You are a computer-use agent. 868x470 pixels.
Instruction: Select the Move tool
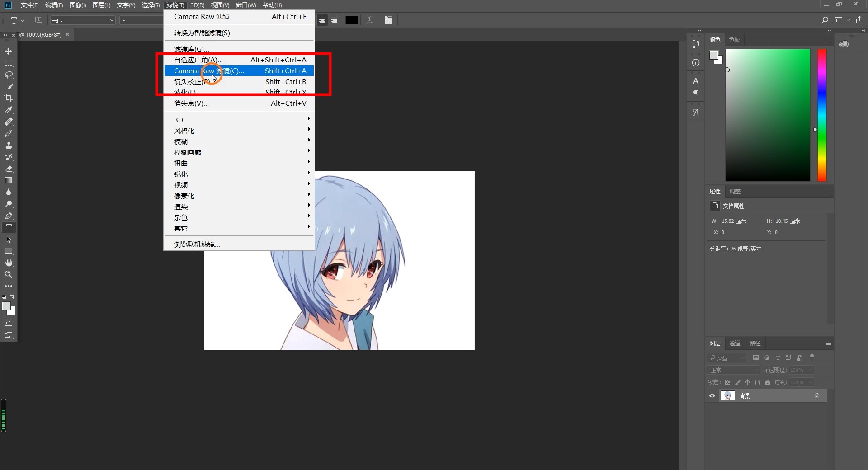(x=9, y=51)
